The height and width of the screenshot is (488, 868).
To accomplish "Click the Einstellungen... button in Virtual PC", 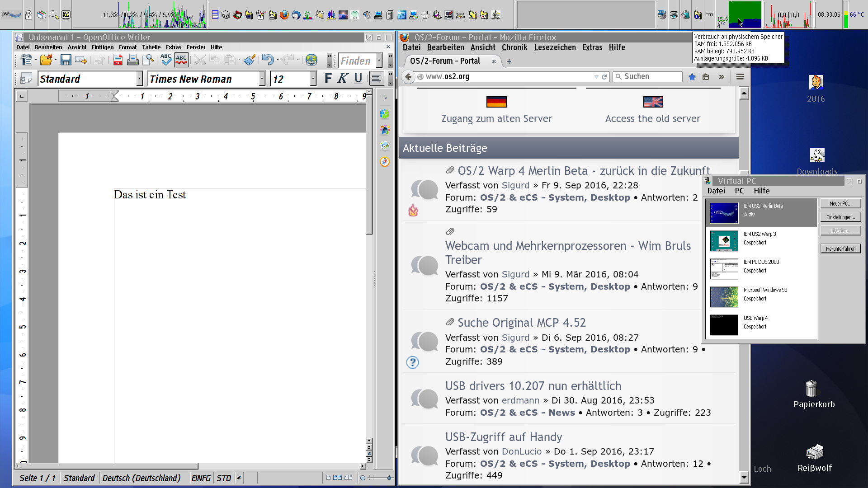I will [x=840, y=217].
